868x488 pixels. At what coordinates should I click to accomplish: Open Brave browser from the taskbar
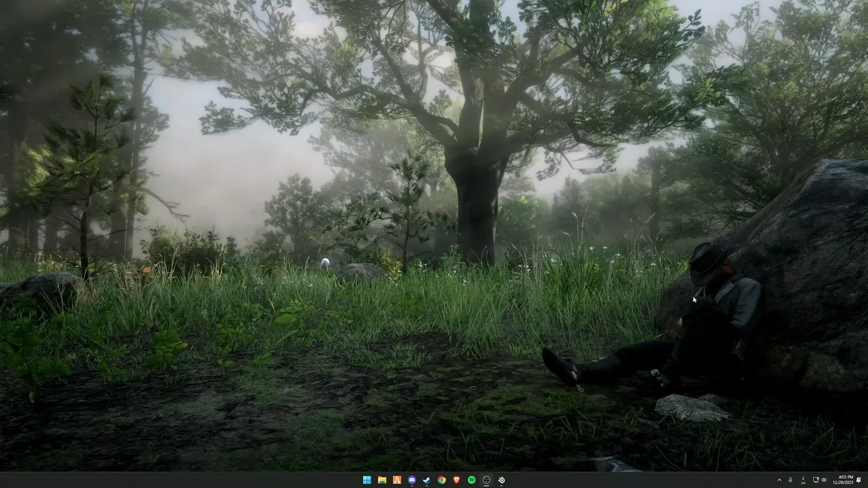pos(456,480)
